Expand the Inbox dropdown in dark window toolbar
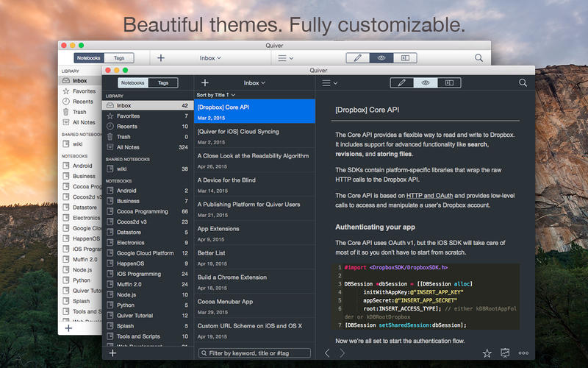 [x=254, y=83]
